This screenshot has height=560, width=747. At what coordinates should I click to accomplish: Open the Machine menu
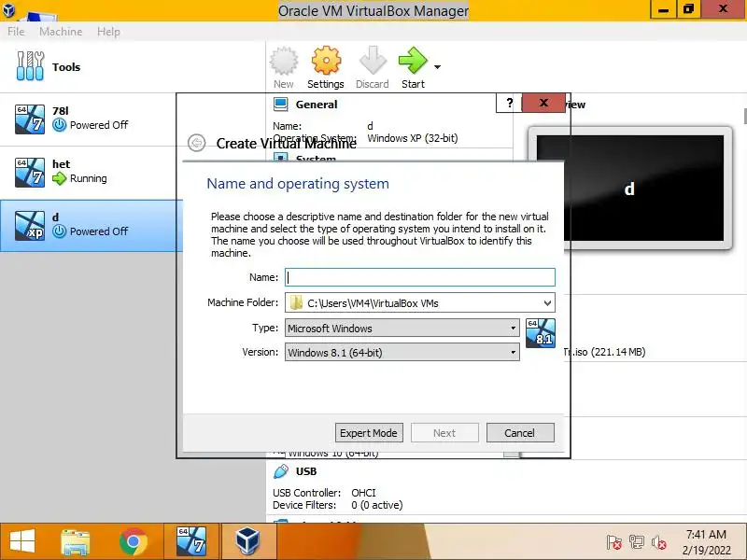coord(61,32)
